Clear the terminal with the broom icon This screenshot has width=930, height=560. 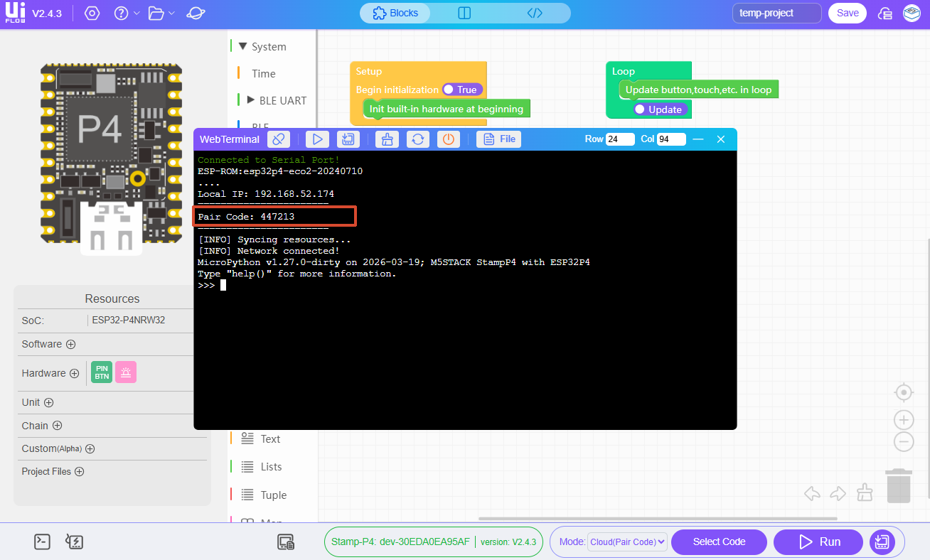point(387,139)
